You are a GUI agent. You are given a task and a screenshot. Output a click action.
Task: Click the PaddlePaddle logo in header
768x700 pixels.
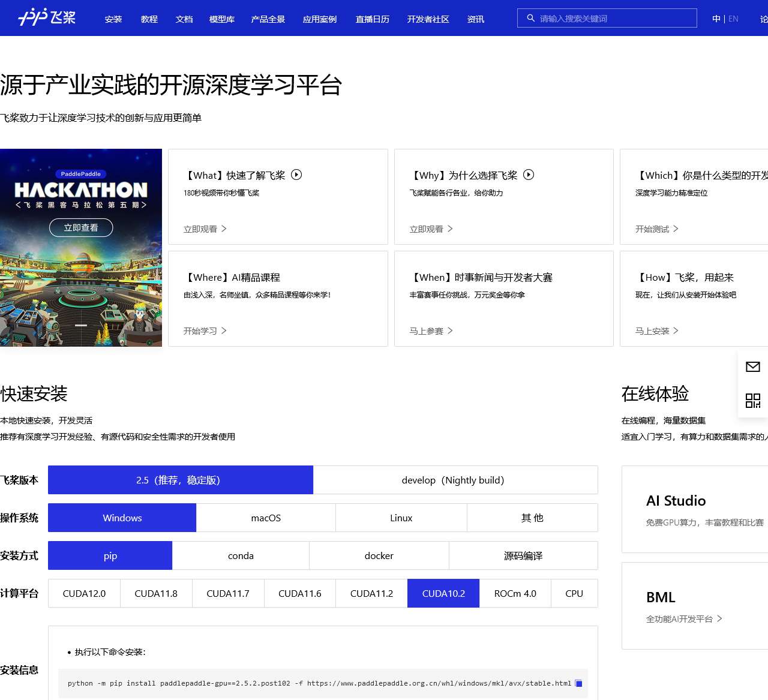(x=47, y=17)
